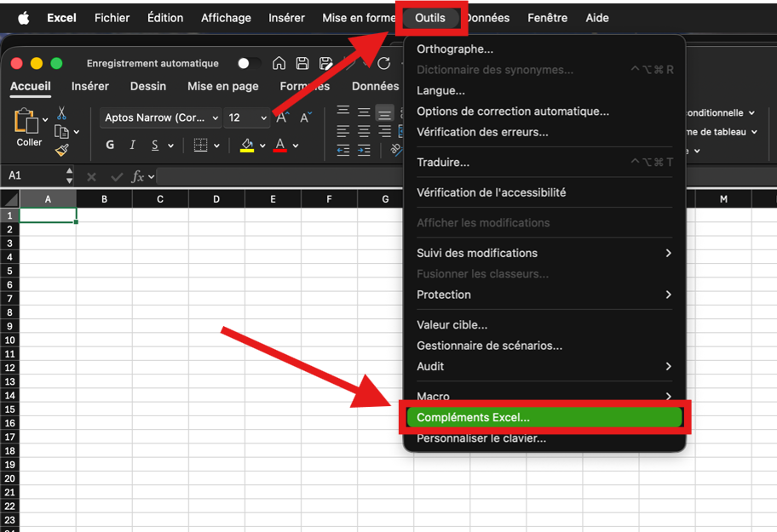777x532 pixels.
Task: Open the Affichage menu
Action: [226, 18]
